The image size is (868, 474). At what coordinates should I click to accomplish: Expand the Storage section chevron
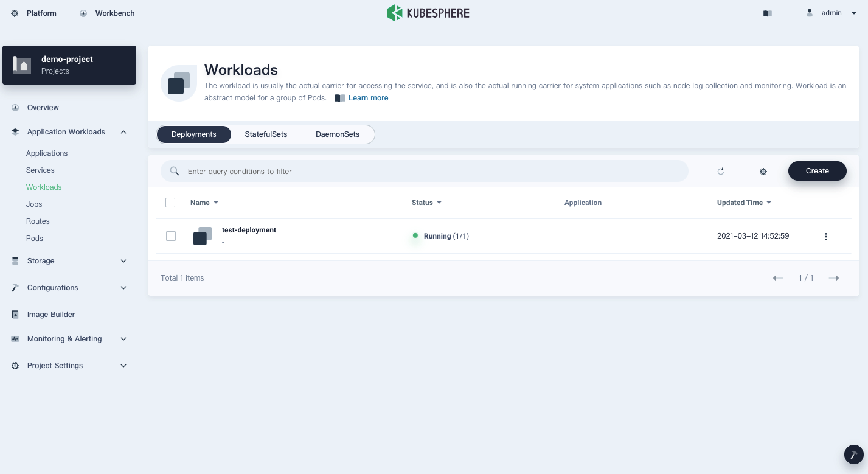(123, 261)
